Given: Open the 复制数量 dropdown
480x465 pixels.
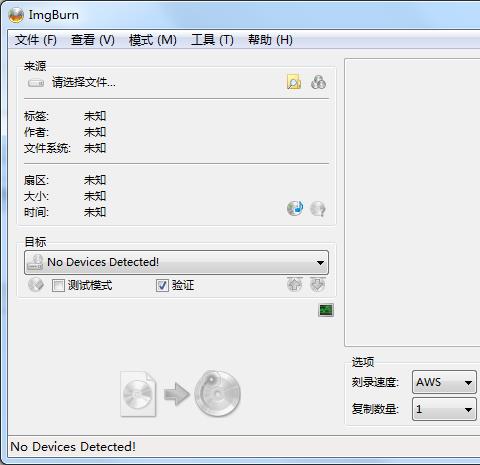Looking at the screenshot, I should click(444, 409).
